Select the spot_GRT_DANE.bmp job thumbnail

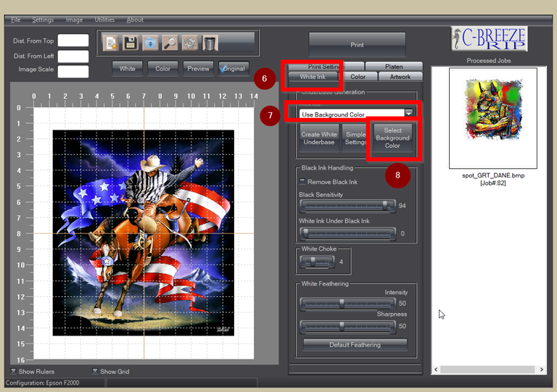pos(493,119)
